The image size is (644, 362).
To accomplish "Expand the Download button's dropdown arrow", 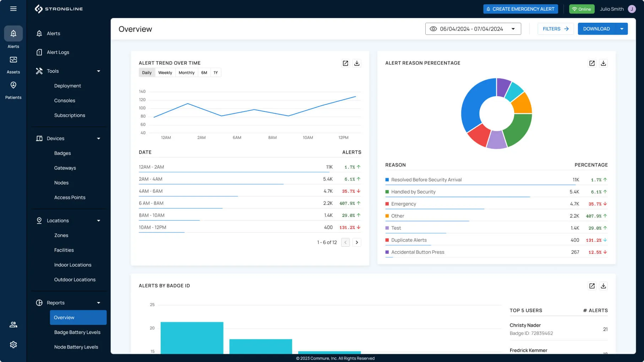I will click(x=622, y=29).
